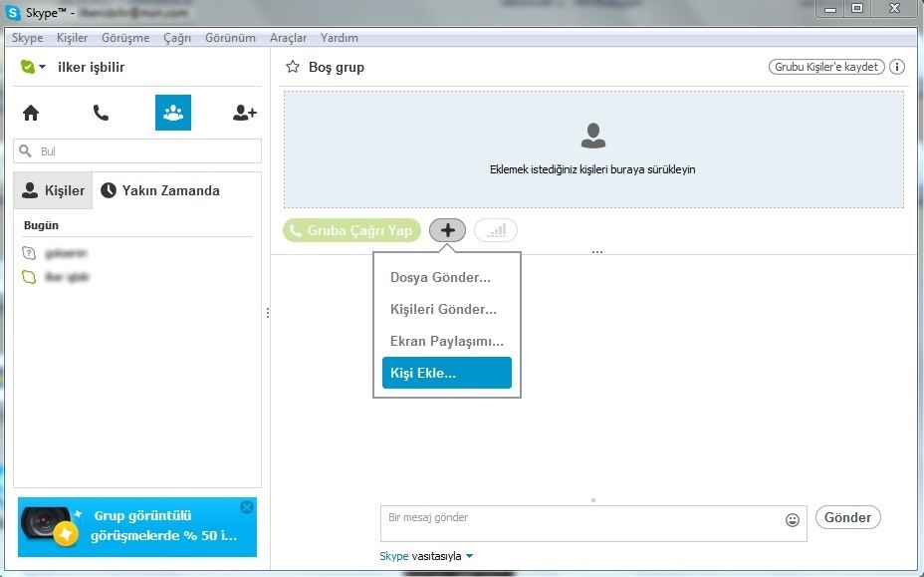Open the Skype menu
The width and height of the screenshot is (924, 577).
click(x=27, y=38)
